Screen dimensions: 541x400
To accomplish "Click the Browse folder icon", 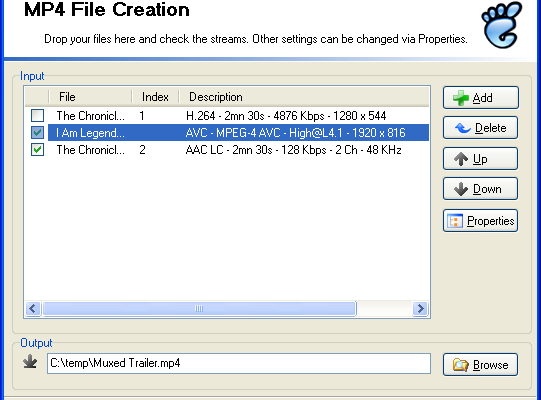I will 461,365.
